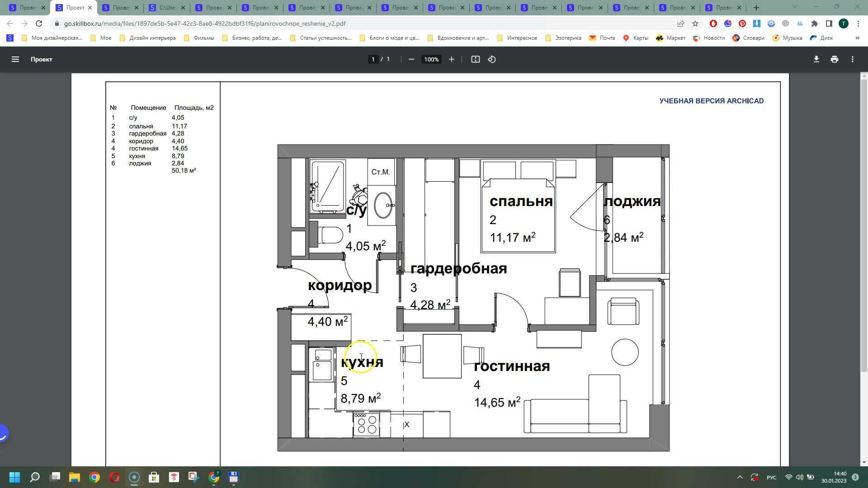Click the page number field
868x488 pixels.
click(x=373, y=59)
